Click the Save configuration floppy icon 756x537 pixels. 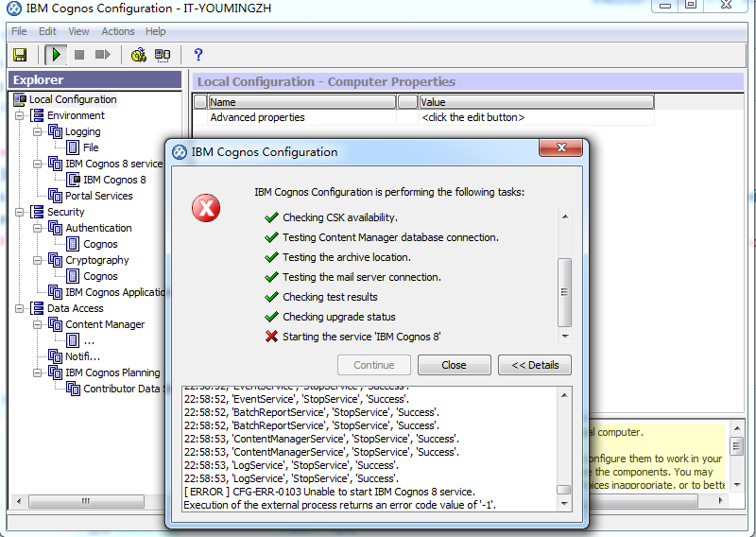pos(20,55)
